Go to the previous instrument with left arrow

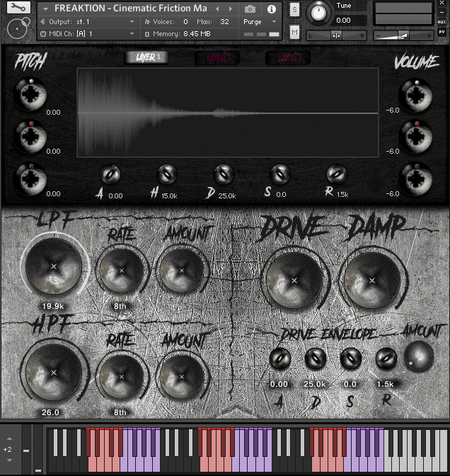(217, 9)
